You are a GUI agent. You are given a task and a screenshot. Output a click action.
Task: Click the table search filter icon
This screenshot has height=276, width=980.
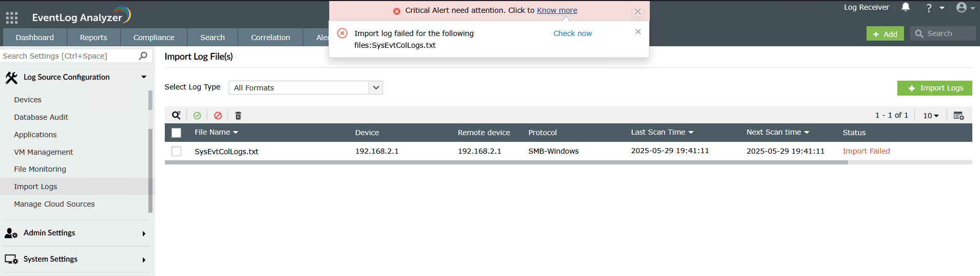click(176, 116)
